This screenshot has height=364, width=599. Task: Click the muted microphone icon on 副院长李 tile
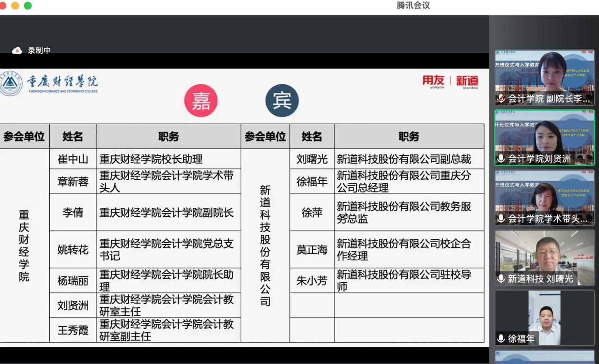pos(501,99)
